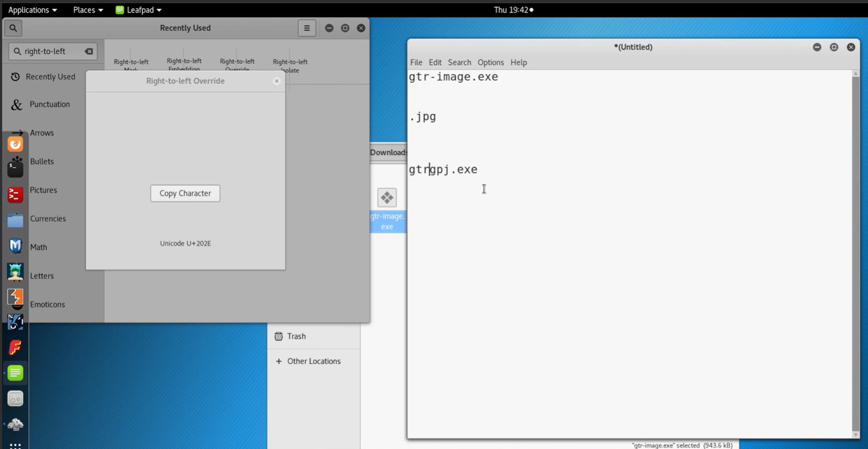Launch the terminal from the dock

click(15, 168)
